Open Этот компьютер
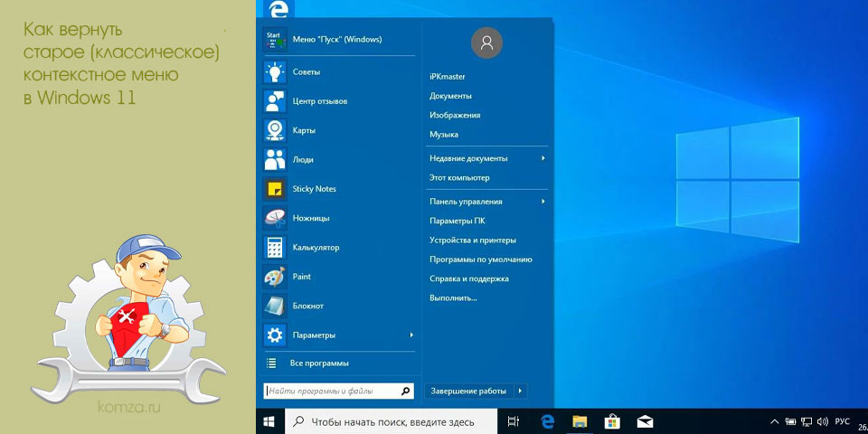This screenshot has height=434, width=868. [459, 178]
